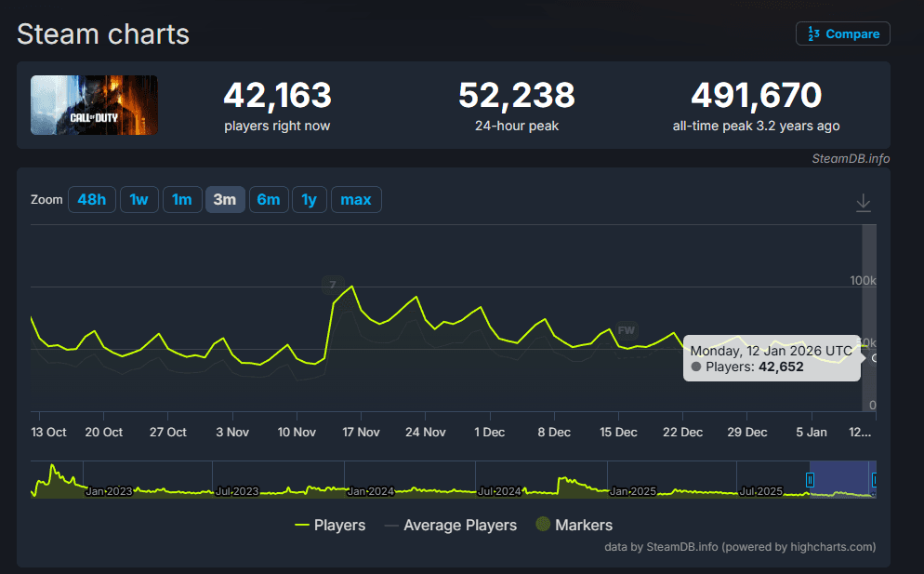Click the chart download/export icon

[863, 202]
